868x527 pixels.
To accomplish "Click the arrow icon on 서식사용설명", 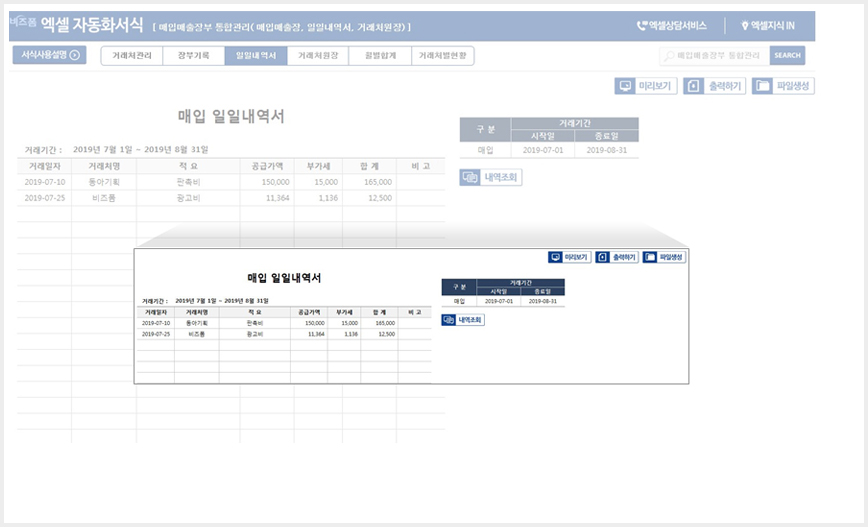I will (x=75, y=55).
